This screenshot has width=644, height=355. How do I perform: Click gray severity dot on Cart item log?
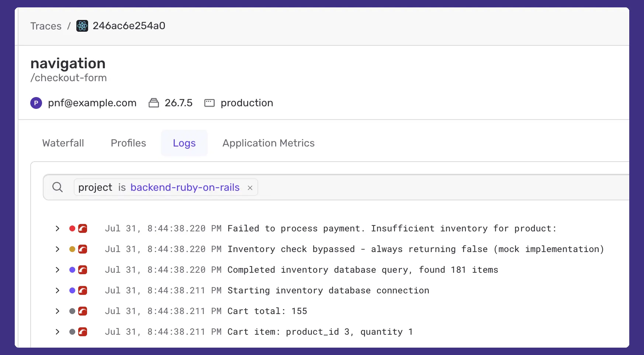tap(72, 332)
